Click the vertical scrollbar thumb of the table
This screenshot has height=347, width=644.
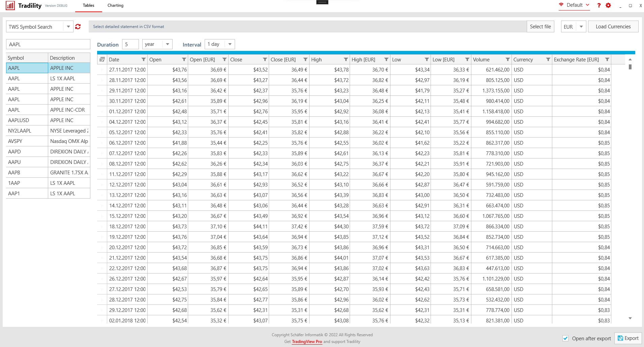coord(630,67)
